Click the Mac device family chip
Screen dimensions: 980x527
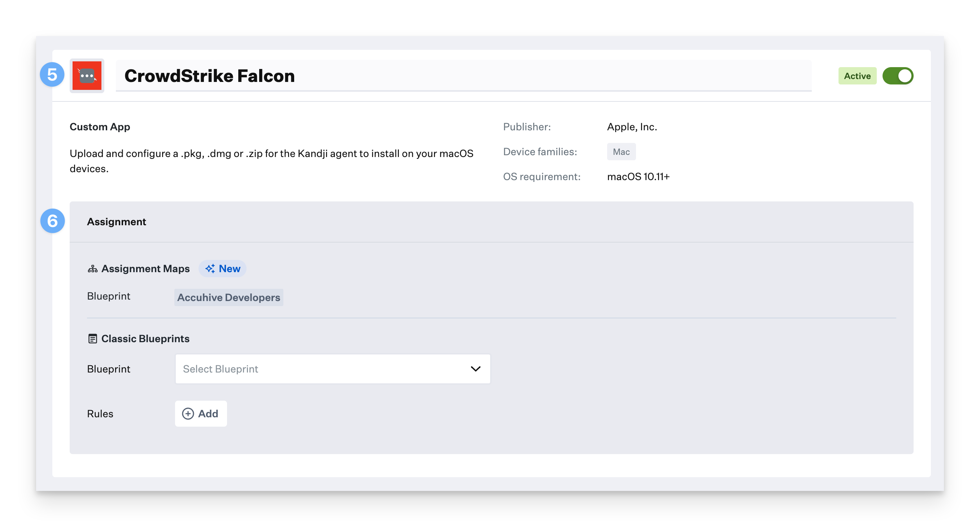pyautogui.click(x=621, y=152)
